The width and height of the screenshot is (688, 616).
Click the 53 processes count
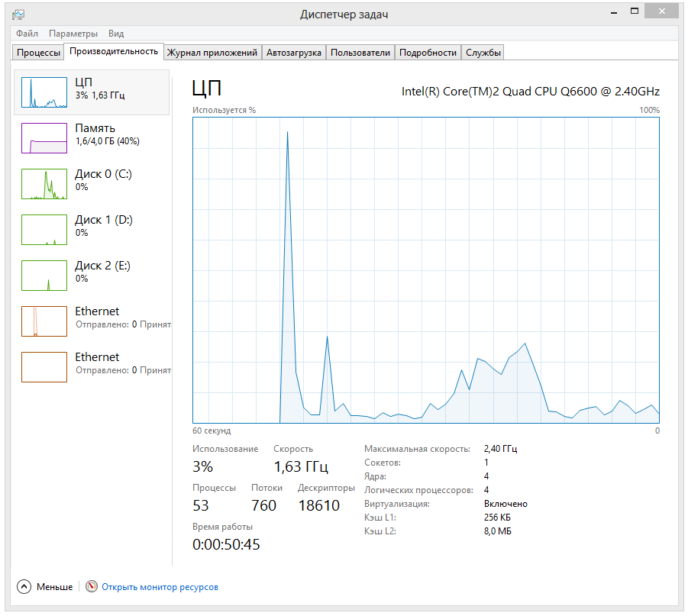(x=201, y=505)
